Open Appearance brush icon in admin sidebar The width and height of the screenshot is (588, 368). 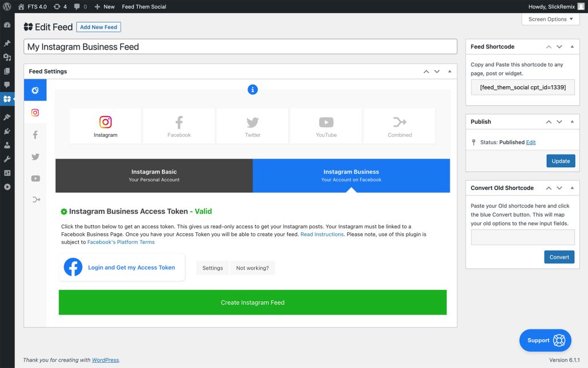point(7,117)
